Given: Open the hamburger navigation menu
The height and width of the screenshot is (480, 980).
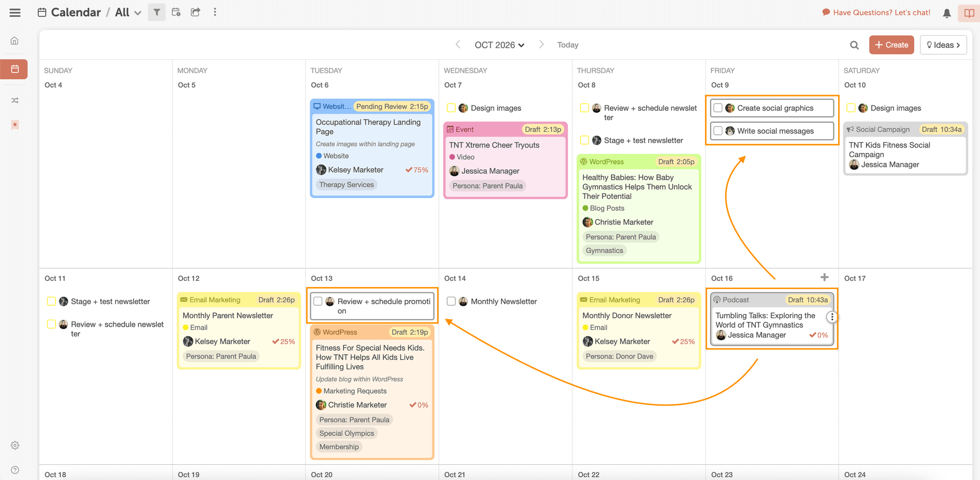Looking at the screenshot, I should [15, 12].
